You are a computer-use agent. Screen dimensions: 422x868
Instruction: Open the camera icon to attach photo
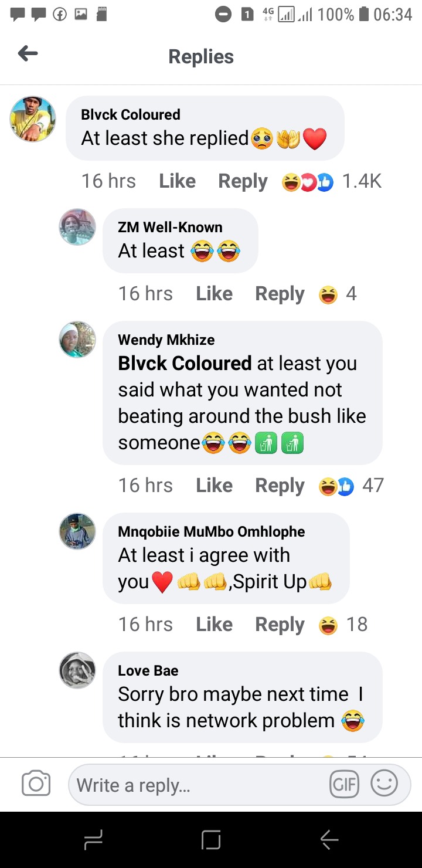pyautogui.click(x=36, y=784)
